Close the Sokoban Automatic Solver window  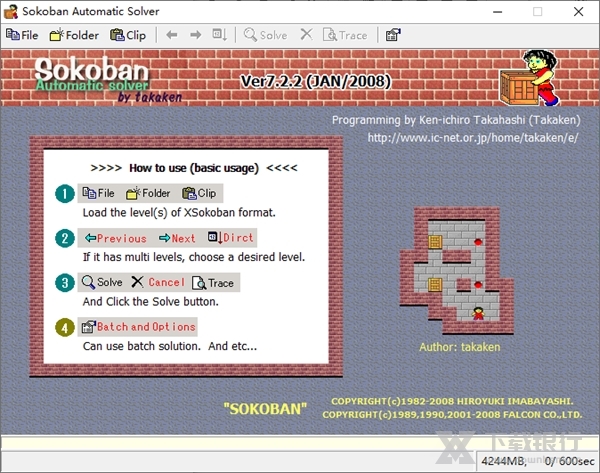point(579,11)
